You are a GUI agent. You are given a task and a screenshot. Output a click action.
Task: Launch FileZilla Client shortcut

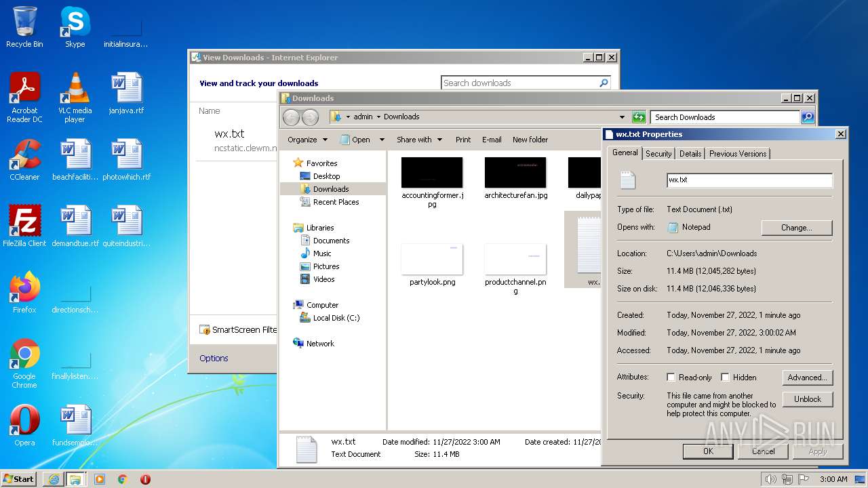(24, 226)
